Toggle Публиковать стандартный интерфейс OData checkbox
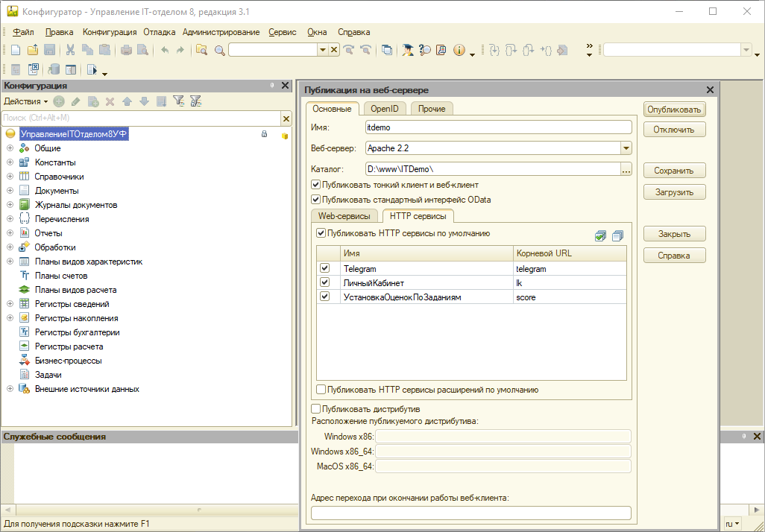765x532 pixels. 316,200
